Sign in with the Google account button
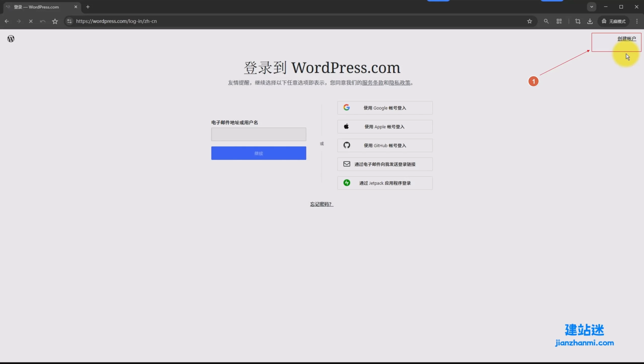 [385, 108]
